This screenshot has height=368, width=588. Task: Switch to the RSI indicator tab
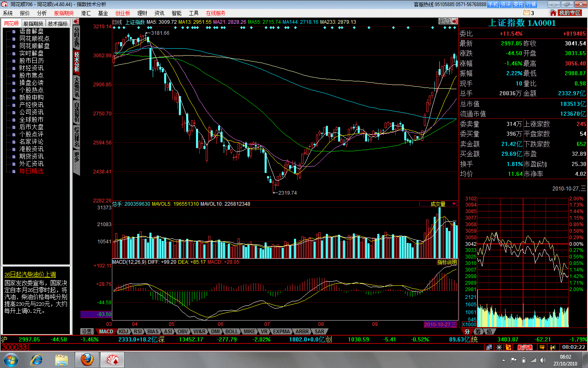click(x=138, y=332)
